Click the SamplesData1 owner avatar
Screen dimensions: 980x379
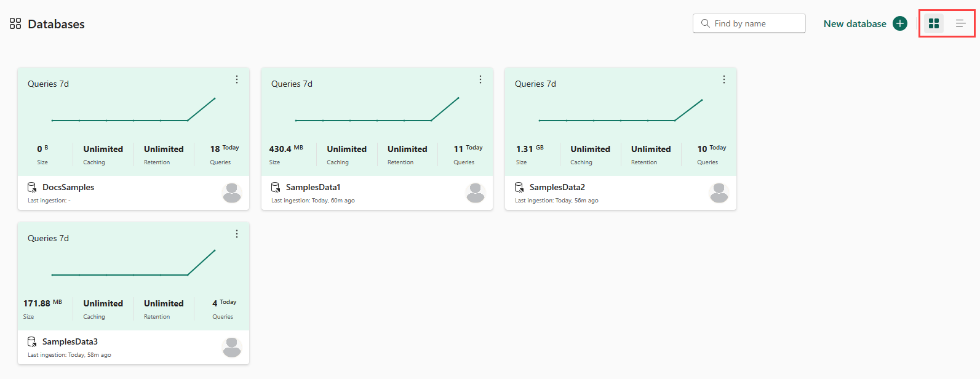476,193
